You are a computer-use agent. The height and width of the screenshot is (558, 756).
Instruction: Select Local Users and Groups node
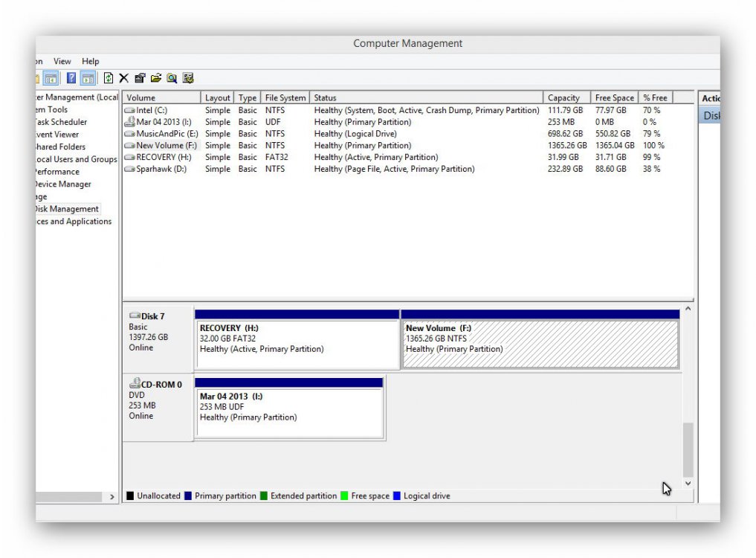pos(76,159)
